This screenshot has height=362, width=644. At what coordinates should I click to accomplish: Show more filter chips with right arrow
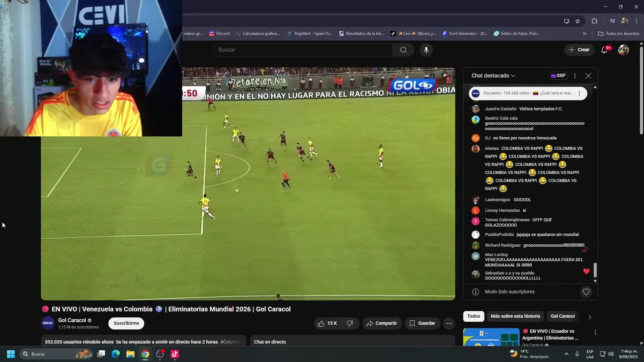coord(590,317)
